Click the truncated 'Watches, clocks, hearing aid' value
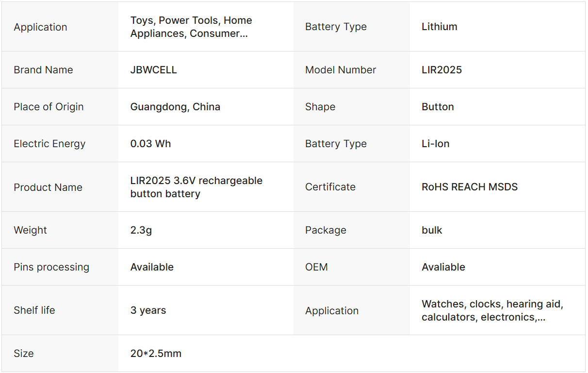Screen dimensions: 588x373 [492, 310]
